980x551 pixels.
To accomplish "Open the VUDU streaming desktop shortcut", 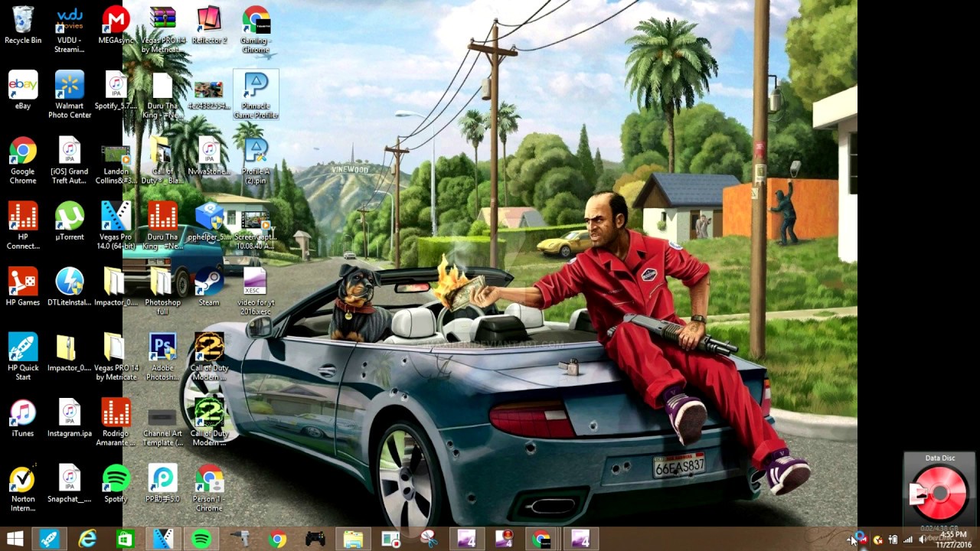I will tap(70, 30).
